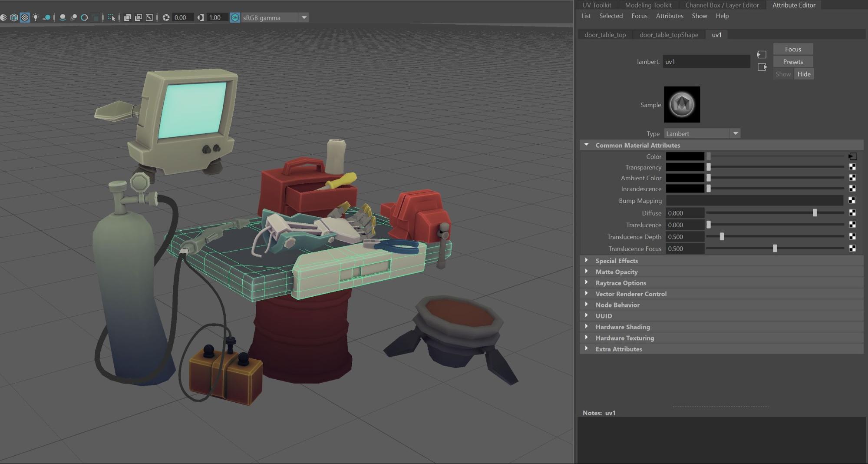Enable wireframe on shaded cube icon

point(14,17)
